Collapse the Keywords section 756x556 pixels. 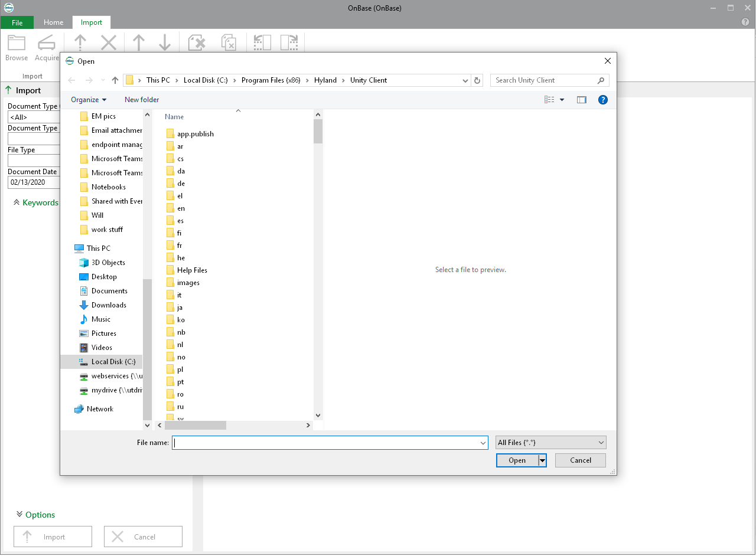(x=36, y=202)
